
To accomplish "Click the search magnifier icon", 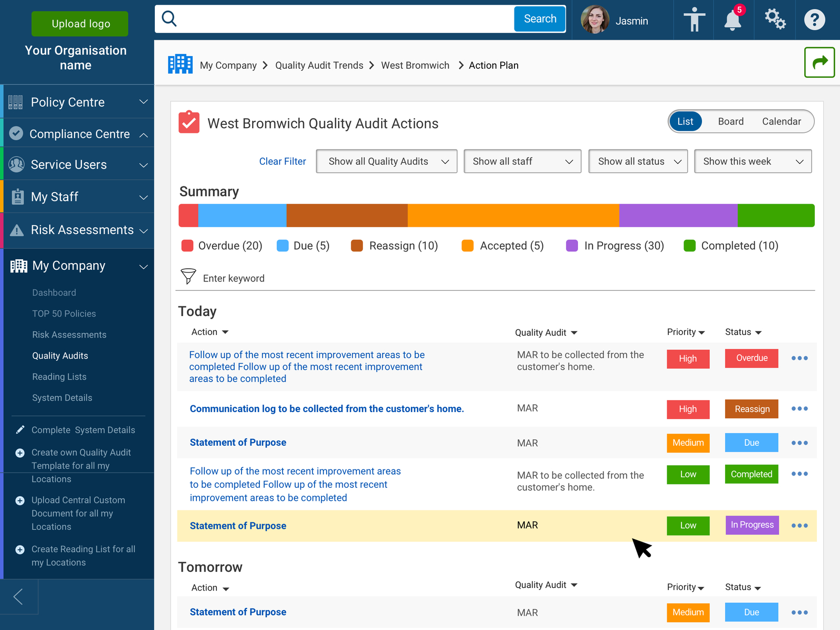I will click(x=169, y=19).
